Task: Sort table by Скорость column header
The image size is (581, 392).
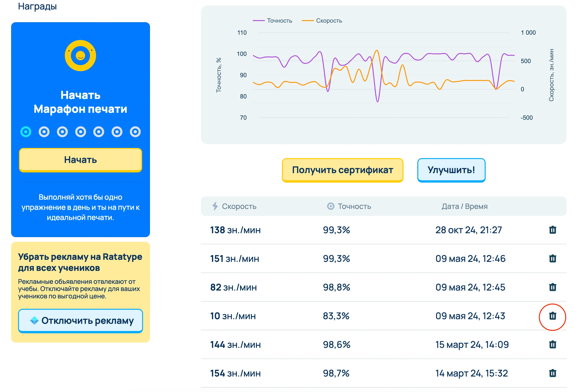Action: pyautogui.click(x=239, y=206)
